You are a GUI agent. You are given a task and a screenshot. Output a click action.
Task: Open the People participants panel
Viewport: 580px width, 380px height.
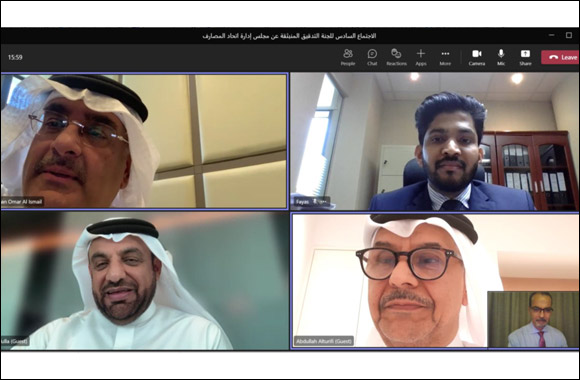[x=348, y=57]
